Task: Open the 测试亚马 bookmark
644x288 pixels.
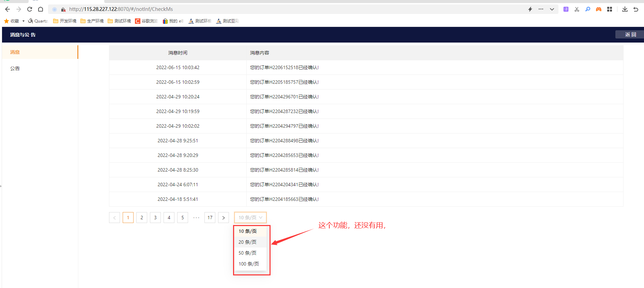Action: point(227,21)
